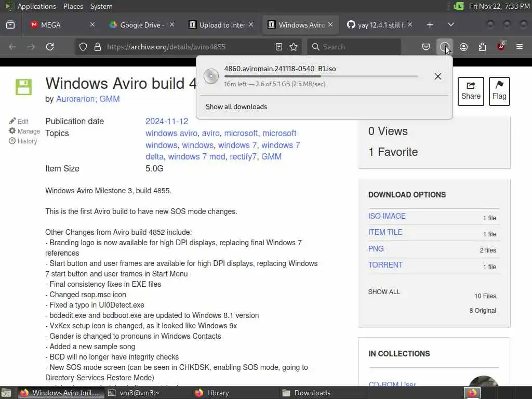Open the Extensions puzzle icon
This screenshot has width=532, height=399.
482,47
